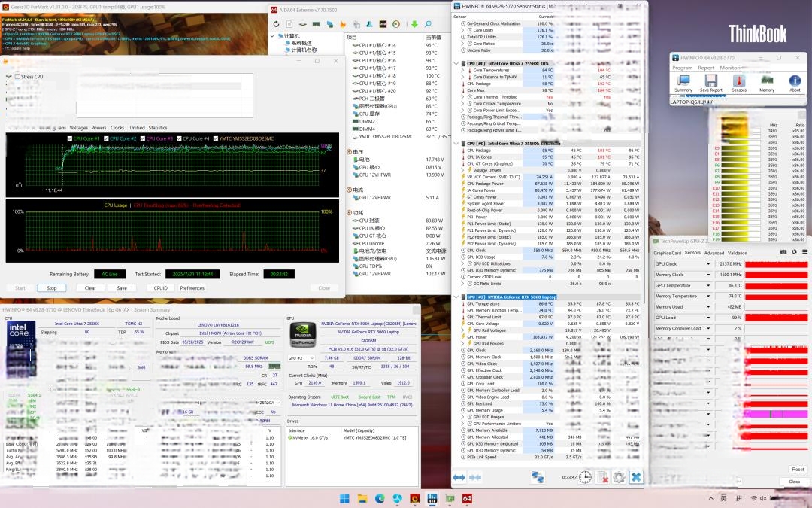Screen dimensions: 812x508
Task: Expand the Core Thermal Throttling sensor row
Action: click(462, 97)
